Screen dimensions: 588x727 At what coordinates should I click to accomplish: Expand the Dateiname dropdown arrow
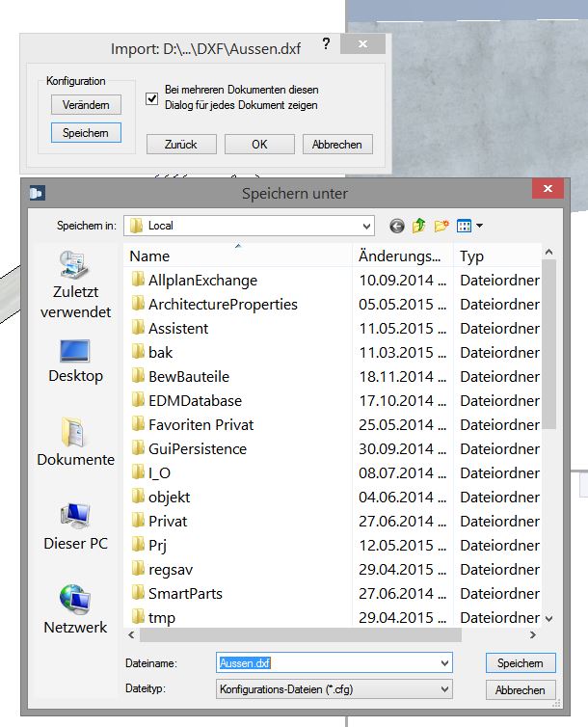(443, 663)
